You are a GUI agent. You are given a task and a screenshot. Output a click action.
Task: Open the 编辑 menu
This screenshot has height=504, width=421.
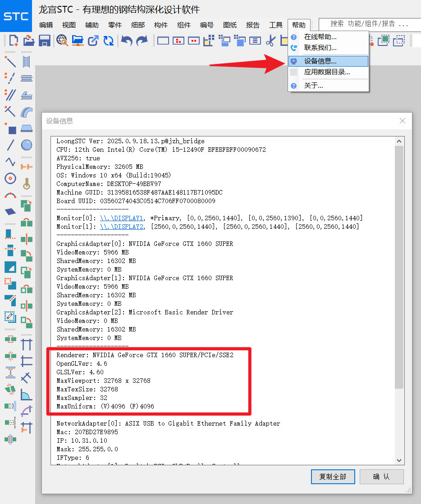46,25
